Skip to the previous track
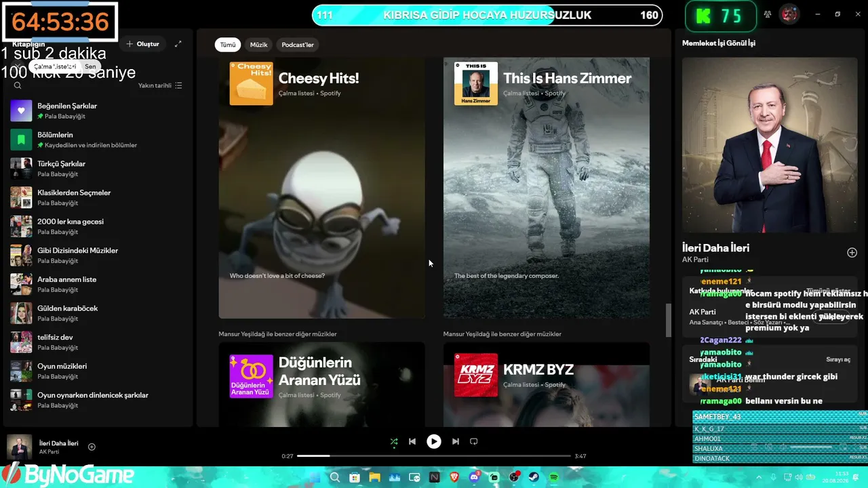The width and height of the screenshot is (868, 488). tap(412, 441)
